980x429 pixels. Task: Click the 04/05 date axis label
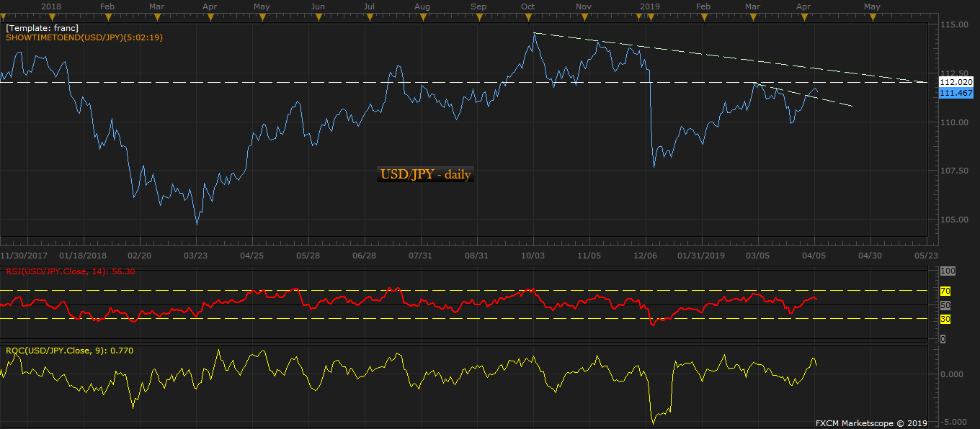click(814, 255)
